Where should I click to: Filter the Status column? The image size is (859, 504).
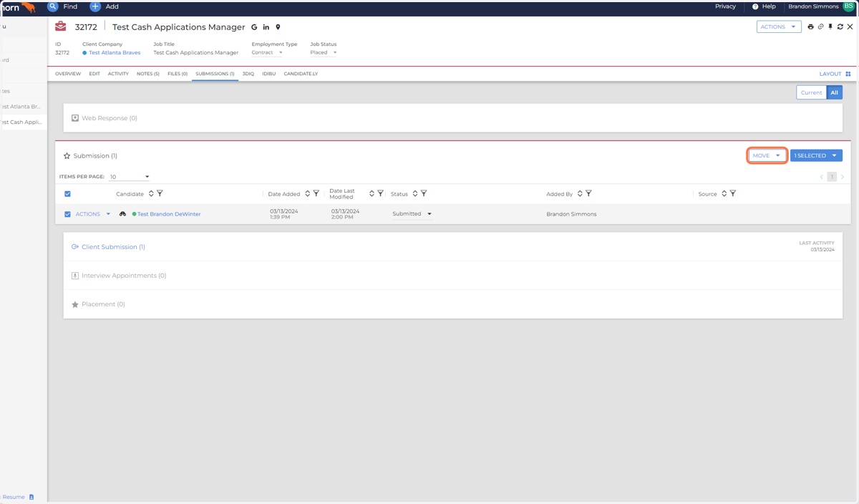point(424,193)
